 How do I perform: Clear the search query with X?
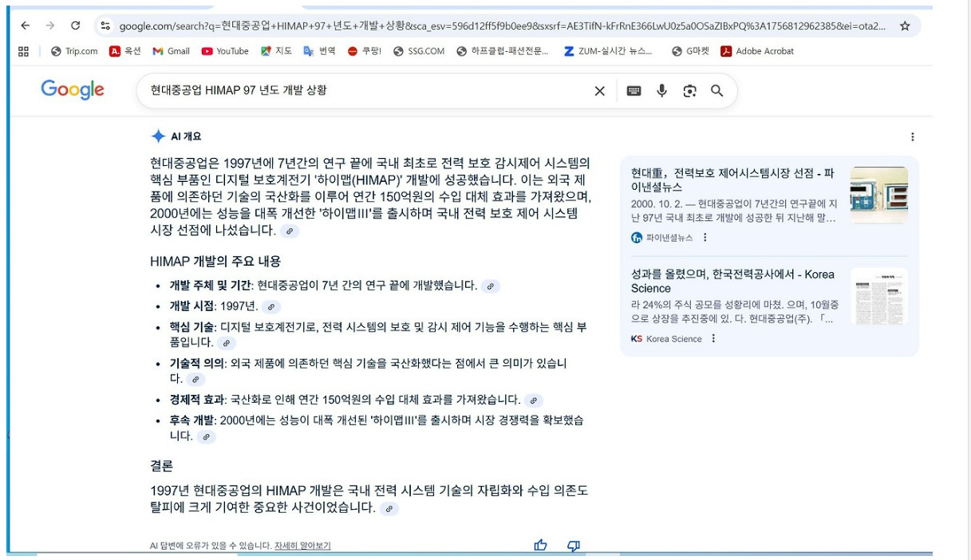point(599,91)
